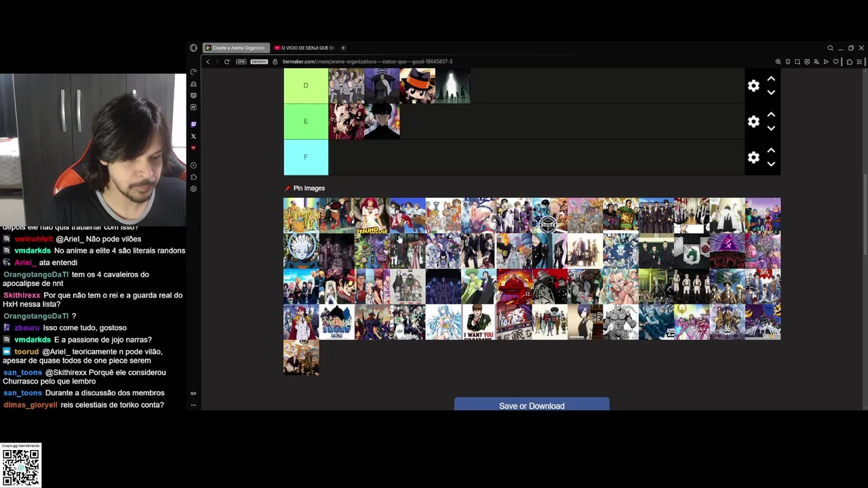Move tier F row down with arrow
Image resolution: width=868 pixels, height=488 pixels.
[x=771, y=164]
